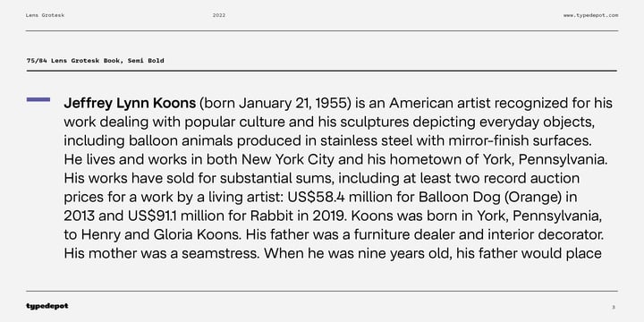This screenshot has width=644, height=322.
Task: Click the Lens Grotesk header label
Action: pyautogui.click(x=46, y=15)
